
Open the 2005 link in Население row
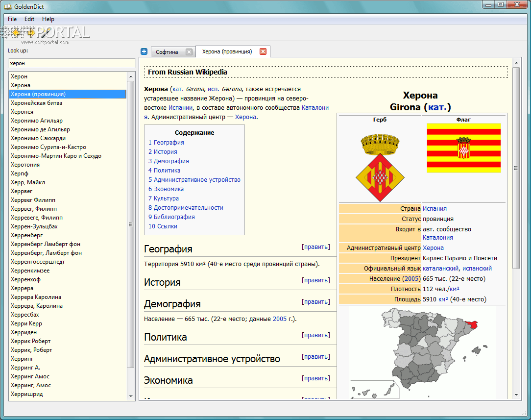tap(411, 279)
